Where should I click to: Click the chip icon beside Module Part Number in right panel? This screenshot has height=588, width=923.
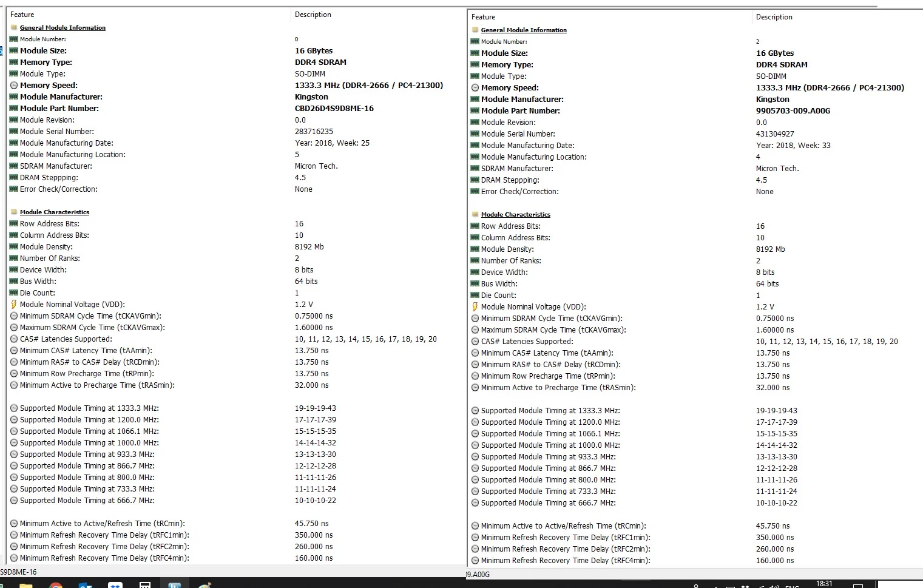point(475,110)
